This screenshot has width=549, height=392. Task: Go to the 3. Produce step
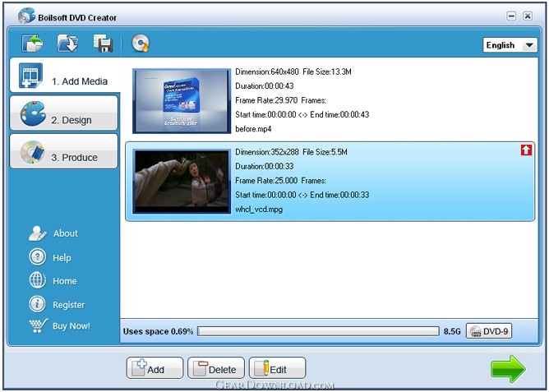click(x=64, y=151)
